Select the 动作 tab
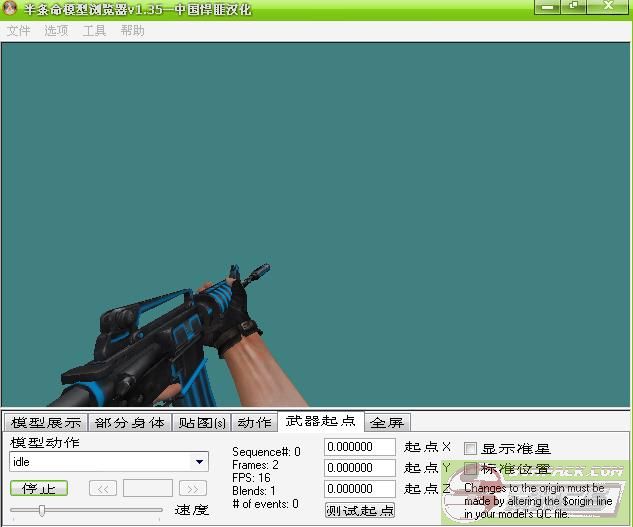This screenshot has width=633, height=527. [254, 423]
